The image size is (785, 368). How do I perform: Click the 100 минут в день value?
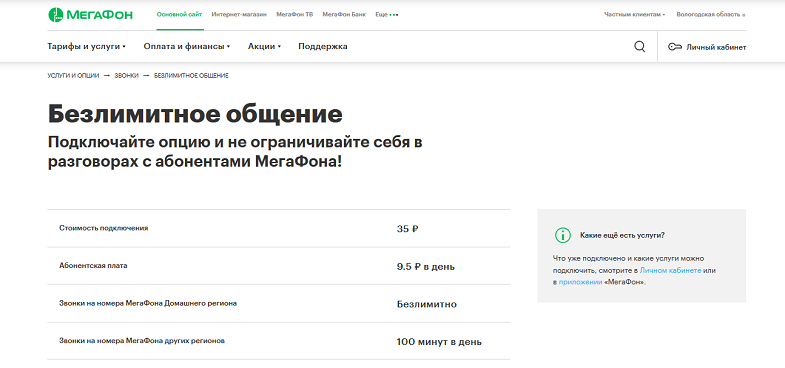pyautogui.click(x=439, y=342)
